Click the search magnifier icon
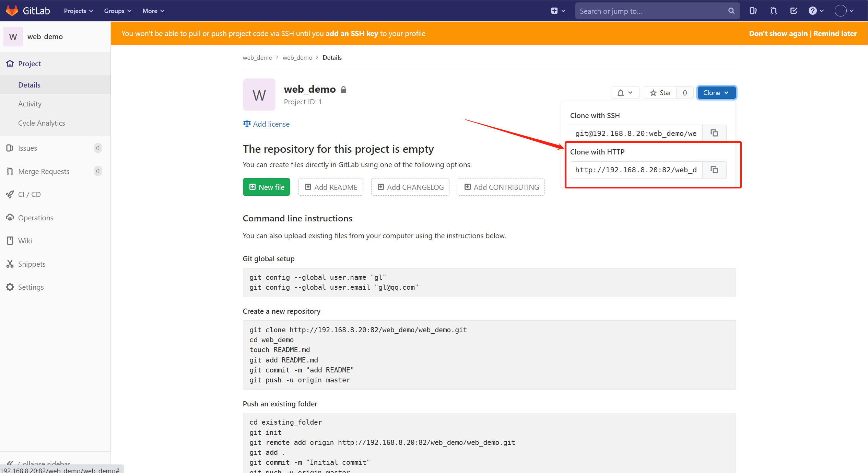Screen dimensions: 868x473 731,11
